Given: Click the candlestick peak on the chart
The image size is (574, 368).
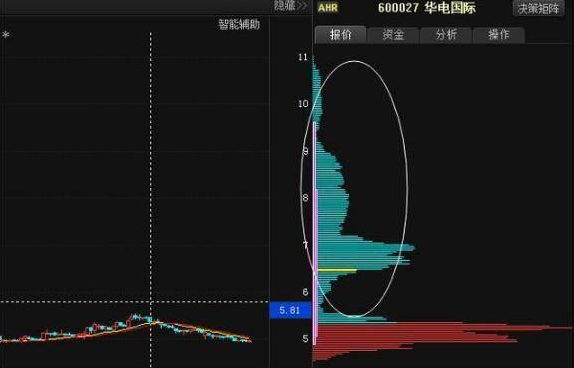Looking at the screenshot, I should click(137, 316).
